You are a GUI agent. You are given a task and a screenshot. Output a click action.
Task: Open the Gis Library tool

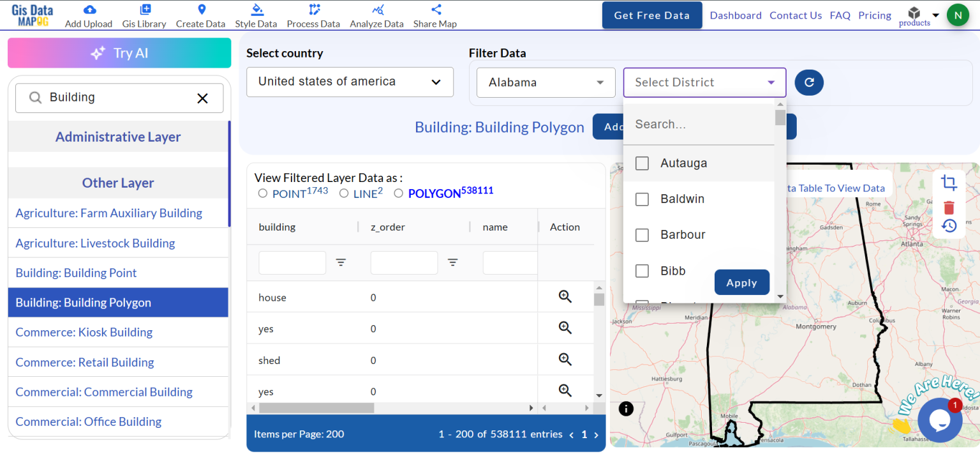(144, 9)
